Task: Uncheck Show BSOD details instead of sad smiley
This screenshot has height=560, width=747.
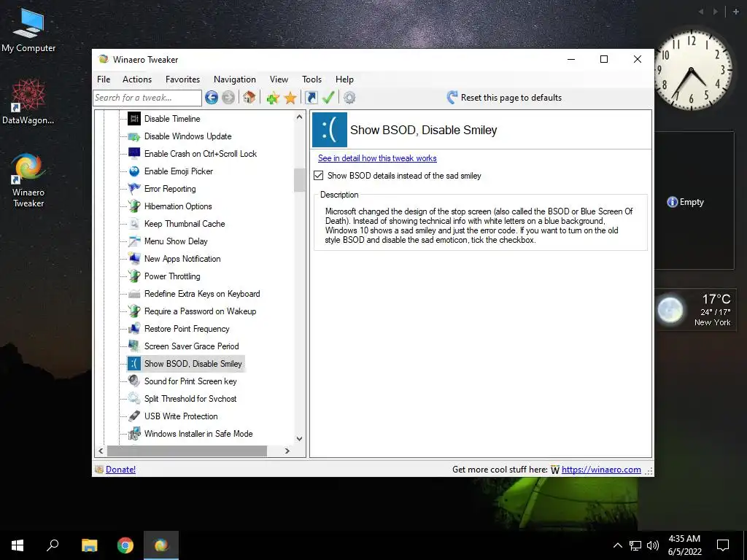Action: pyautogui.click(x=319, y=176)
